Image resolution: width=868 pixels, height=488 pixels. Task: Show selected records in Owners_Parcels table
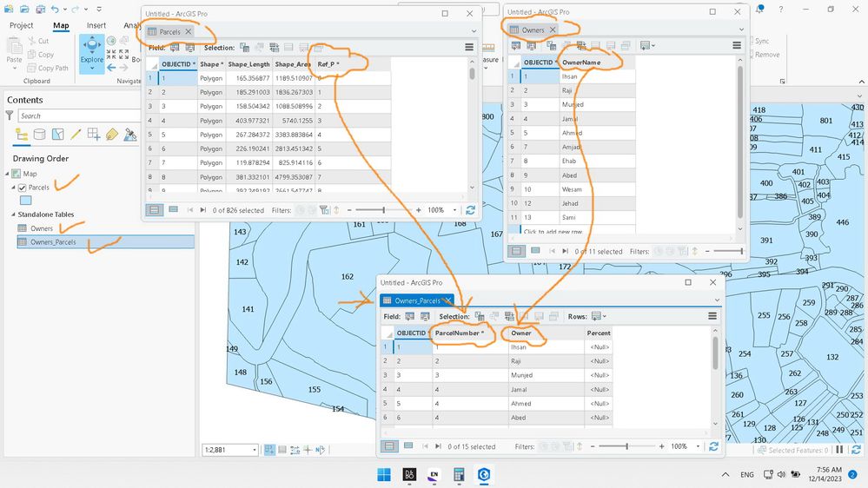click(x=408, y=446)
